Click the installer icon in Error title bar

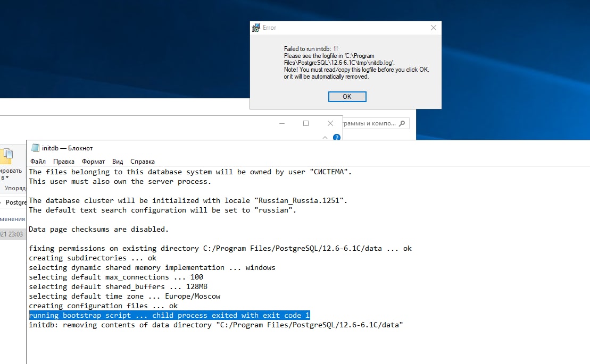pyautogui.click(x=256, y=28)
